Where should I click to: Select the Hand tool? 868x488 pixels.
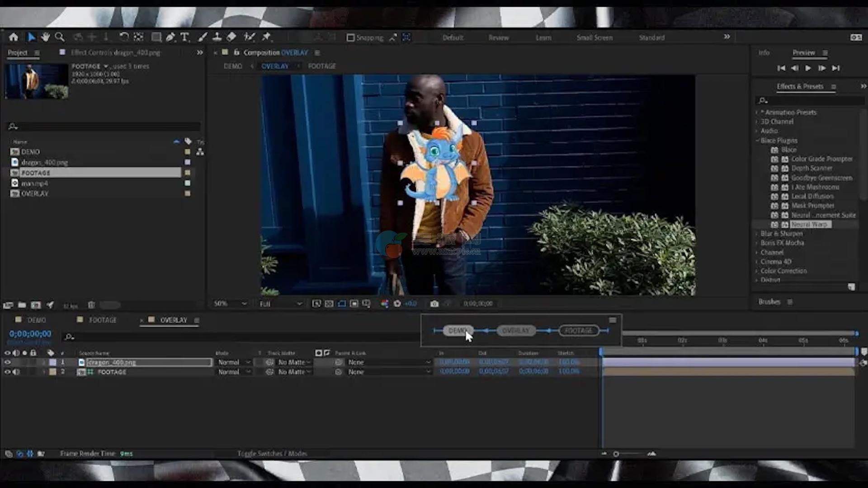click(x=45, y=37)
